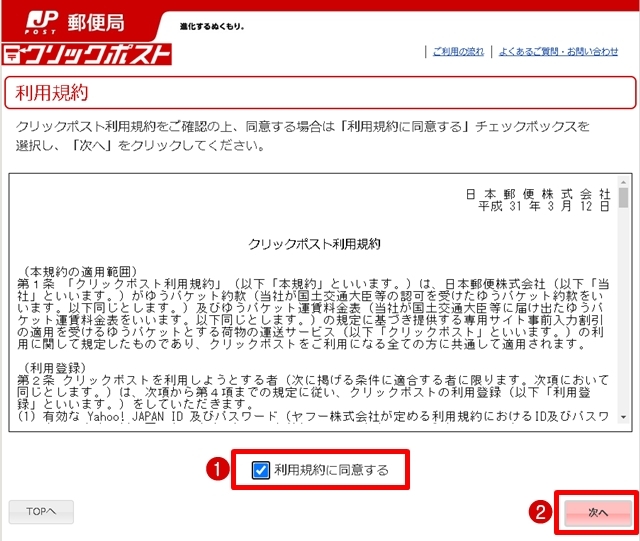The width and height of the screenshot is (640, 541).
Task: Click the terms scrollbar up arrow
Action: pos(623,181)
